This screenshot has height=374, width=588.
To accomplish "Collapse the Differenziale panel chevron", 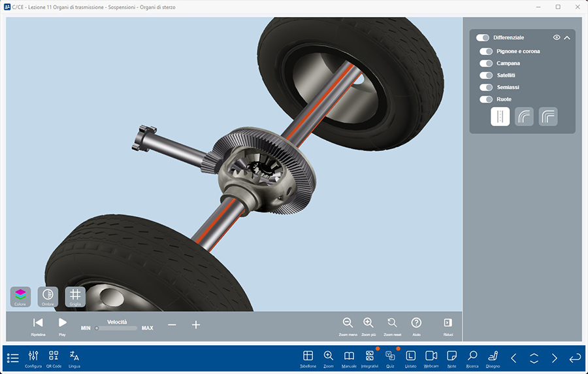I will 567,38.
